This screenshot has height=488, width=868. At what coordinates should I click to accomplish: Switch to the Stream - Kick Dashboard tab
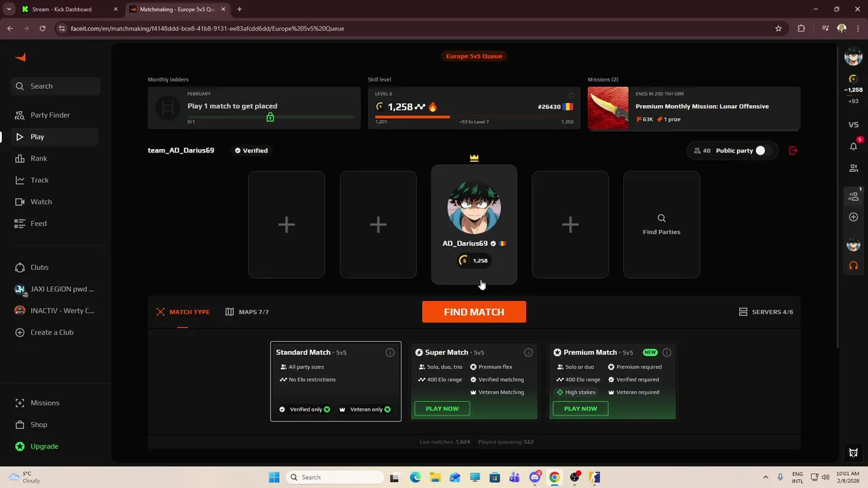[69, 9]
